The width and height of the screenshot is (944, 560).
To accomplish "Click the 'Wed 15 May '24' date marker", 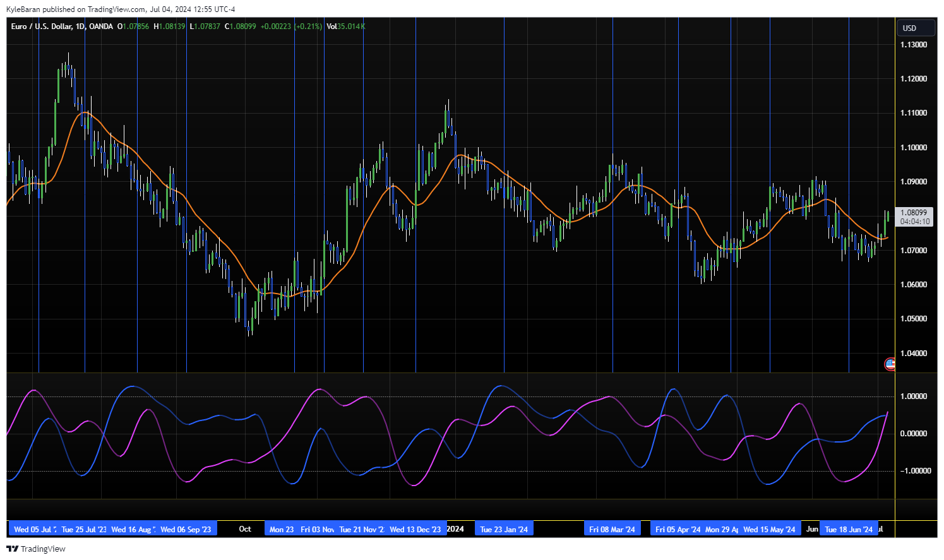I will [769, 529].
